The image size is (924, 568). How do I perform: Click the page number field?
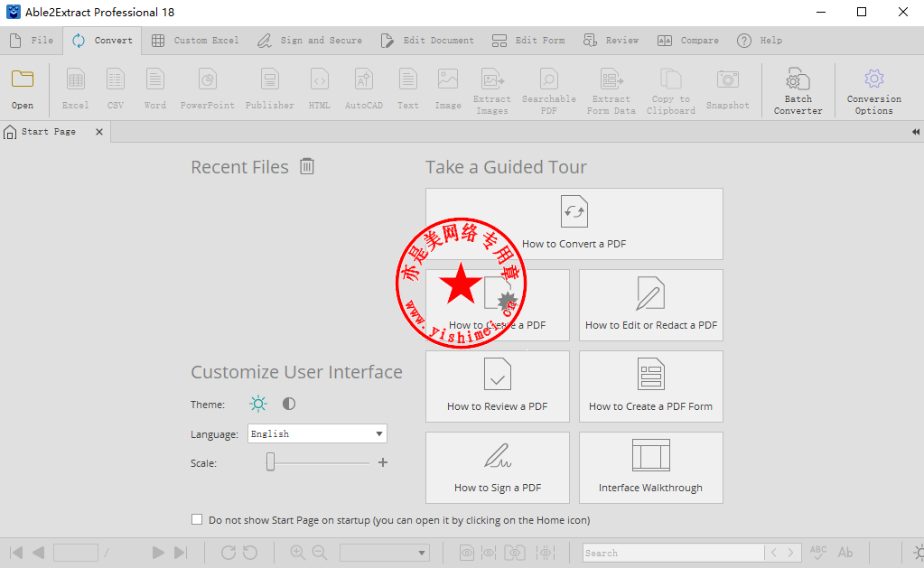(76, 553)
